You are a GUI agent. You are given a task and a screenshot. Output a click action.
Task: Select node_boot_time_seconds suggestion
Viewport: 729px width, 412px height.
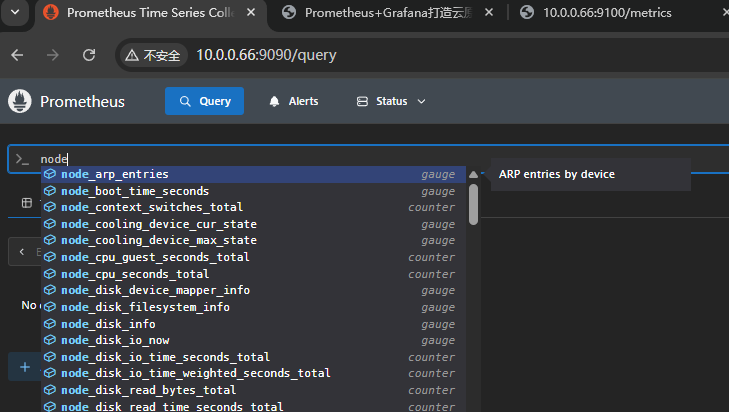253,191
